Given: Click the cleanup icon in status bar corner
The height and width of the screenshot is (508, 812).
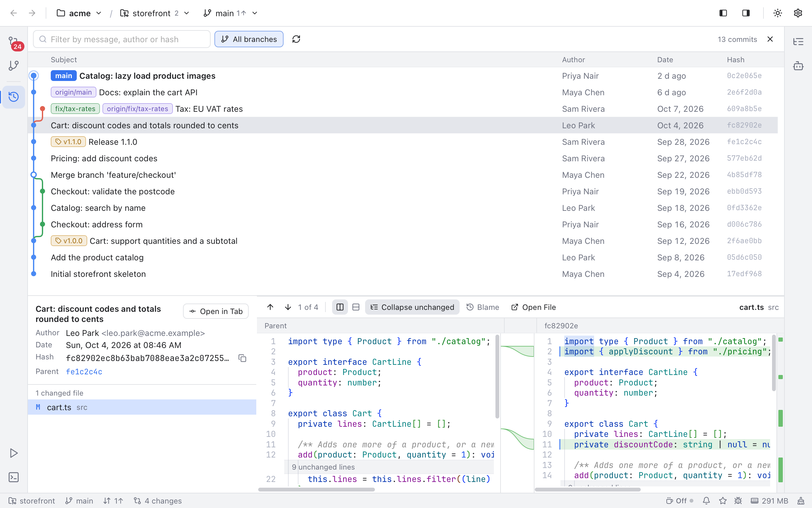Looking at the screenshot, I should click(x=801, y=501).
